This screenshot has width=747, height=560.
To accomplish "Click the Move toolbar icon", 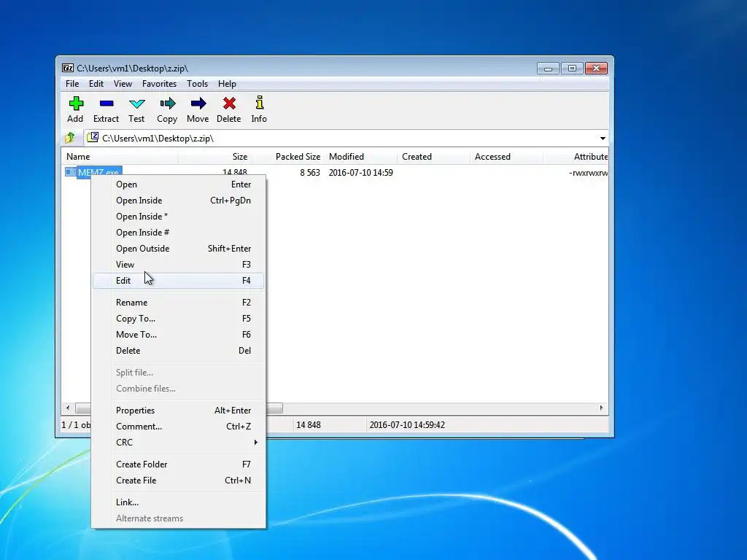I will [x=198, y=104].
